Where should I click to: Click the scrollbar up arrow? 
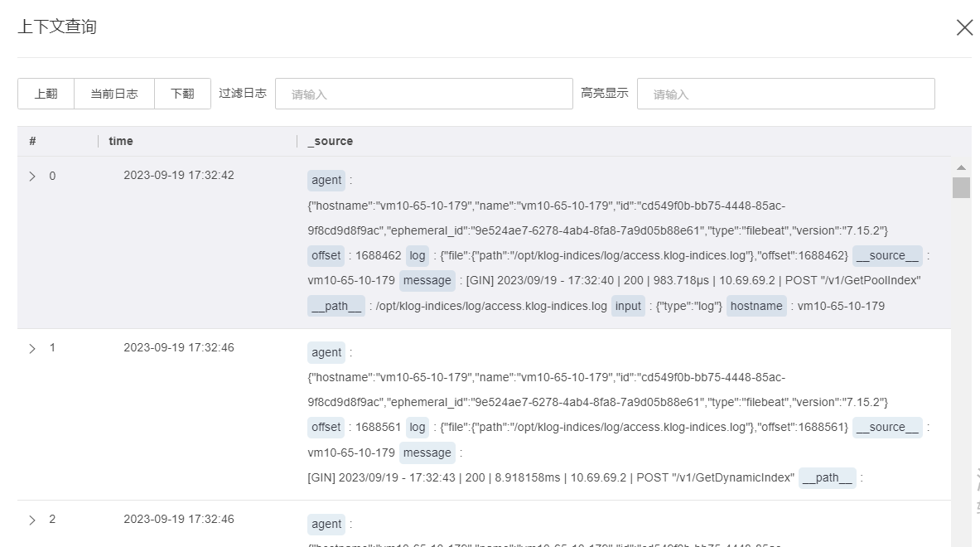961,168
